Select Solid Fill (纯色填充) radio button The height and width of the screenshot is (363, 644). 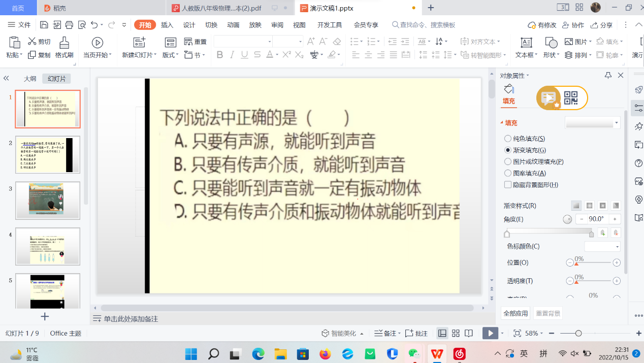tap(508, 139)
